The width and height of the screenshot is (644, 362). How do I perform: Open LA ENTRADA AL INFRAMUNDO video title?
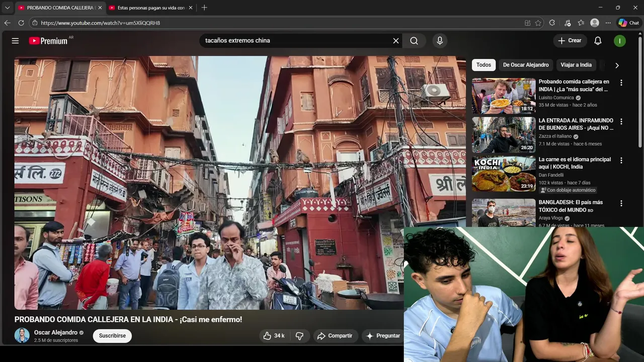coord(576,124)
